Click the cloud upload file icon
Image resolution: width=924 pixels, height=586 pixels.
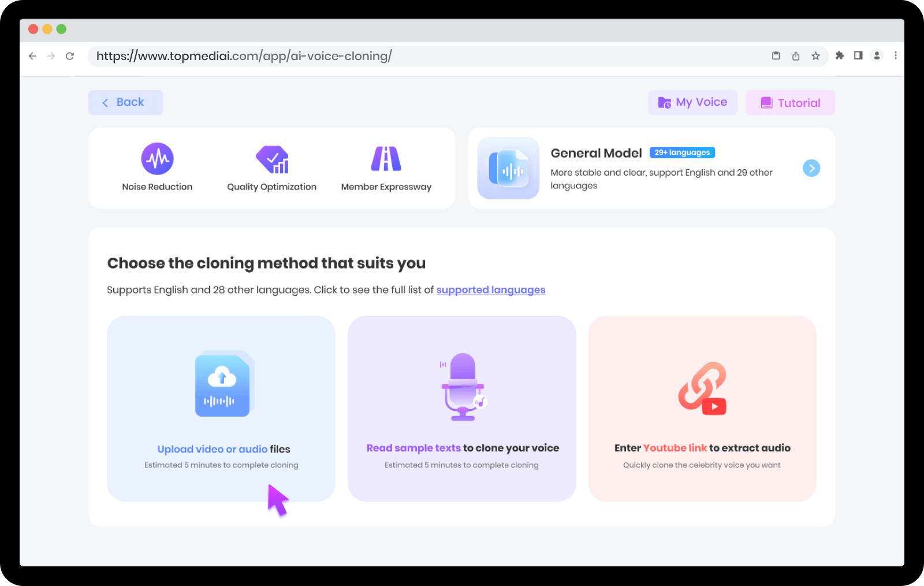point(224,384)
